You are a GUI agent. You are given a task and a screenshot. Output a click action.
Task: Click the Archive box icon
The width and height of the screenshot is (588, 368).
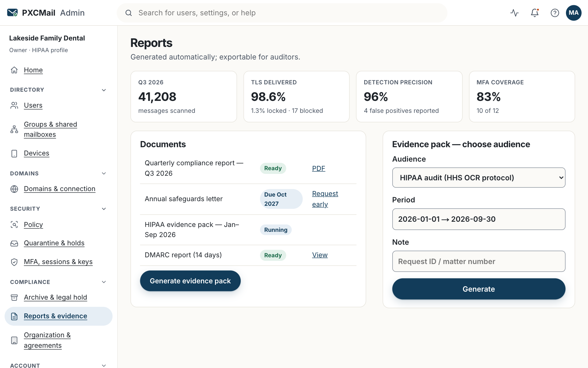tap(14, 297)
